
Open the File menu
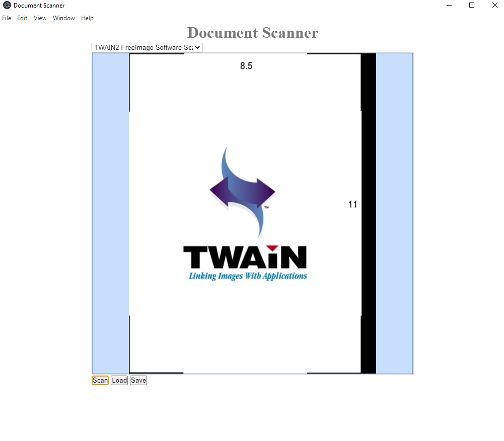tap(6, 18)
